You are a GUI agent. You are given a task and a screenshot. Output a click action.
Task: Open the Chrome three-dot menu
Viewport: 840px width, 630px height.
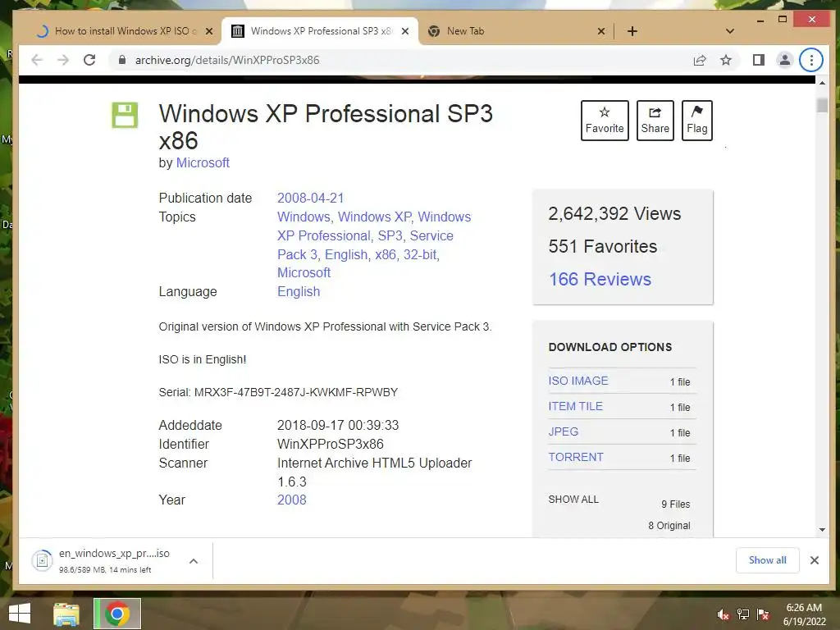[811, 60]
